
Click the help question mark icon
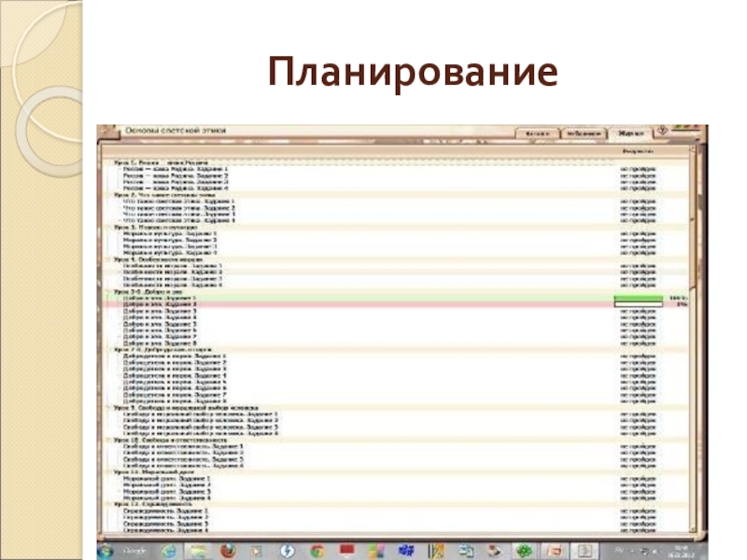662,130
